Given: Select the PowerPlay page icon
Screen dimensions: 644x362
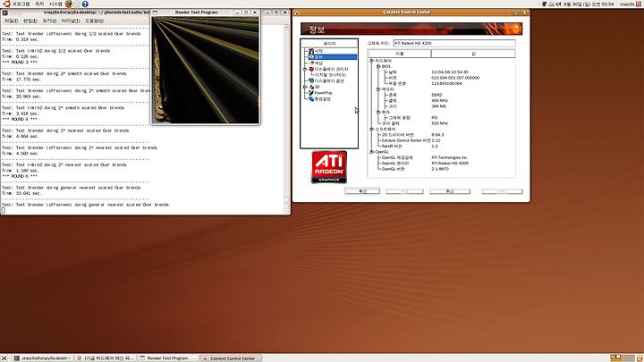Looking at the screenshot, I should [311, 93].
